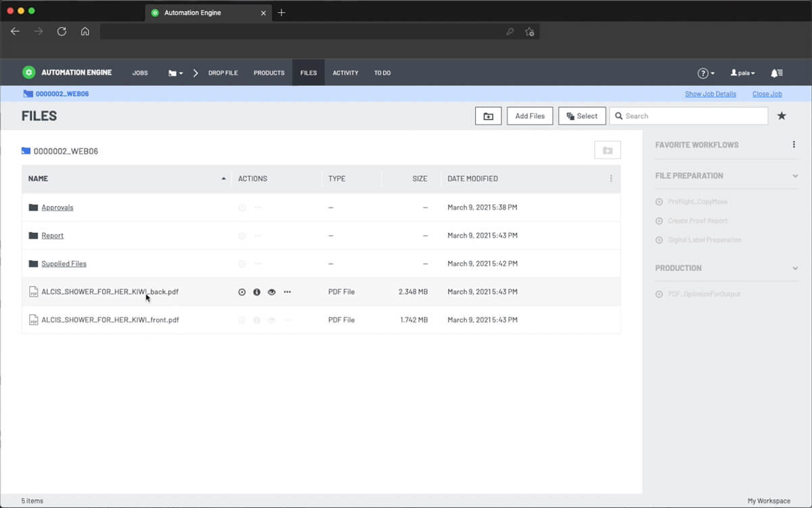The image size is (812, 508).
Task: Click more actions ellipsis on the back.pdf row
Action: pyautogui.click(x=287, y=291)
